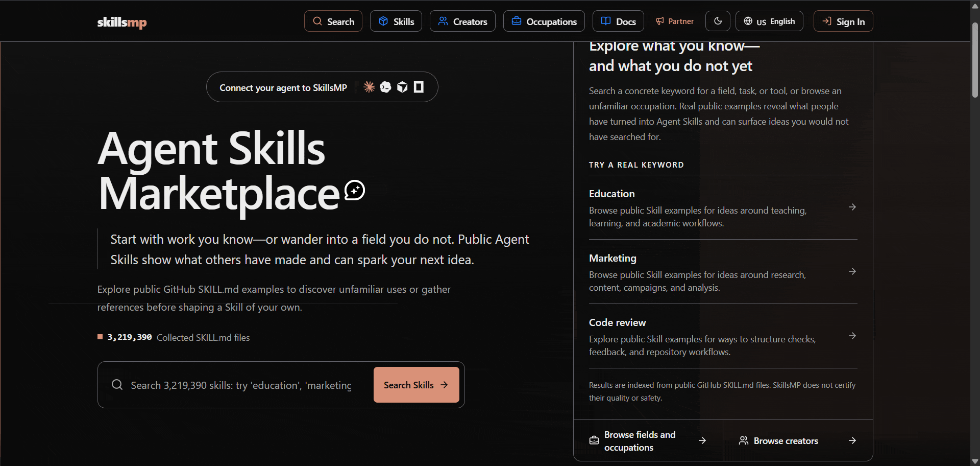Toggle dark mode moon button
The width and height of the screenshot is (980, 466).
coord(718,21)
